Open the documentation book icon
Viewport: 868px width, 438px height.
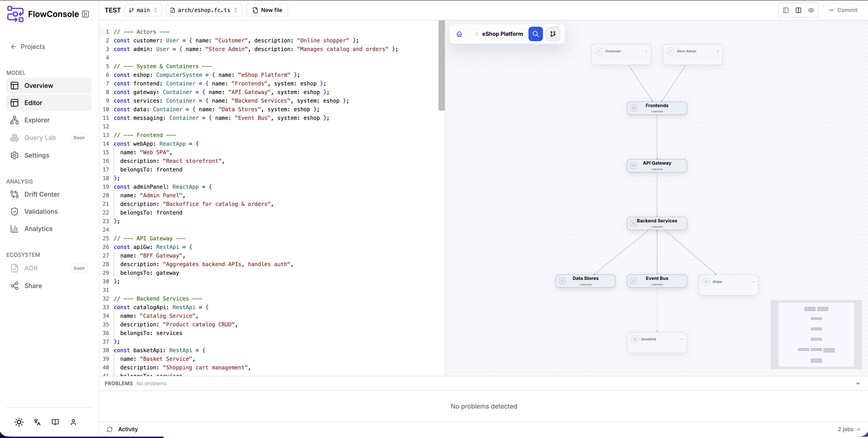(55, 422)
